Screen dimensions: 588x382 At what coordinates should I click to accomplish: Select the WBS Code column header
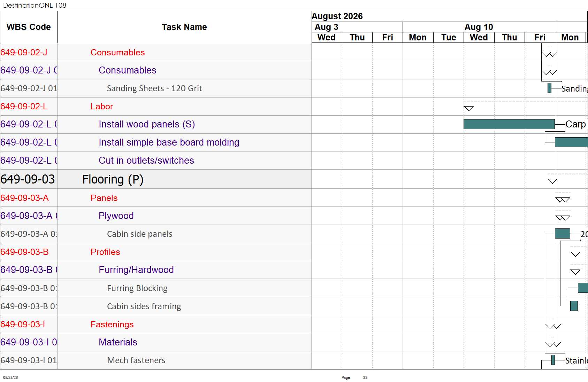coord(29,27)
